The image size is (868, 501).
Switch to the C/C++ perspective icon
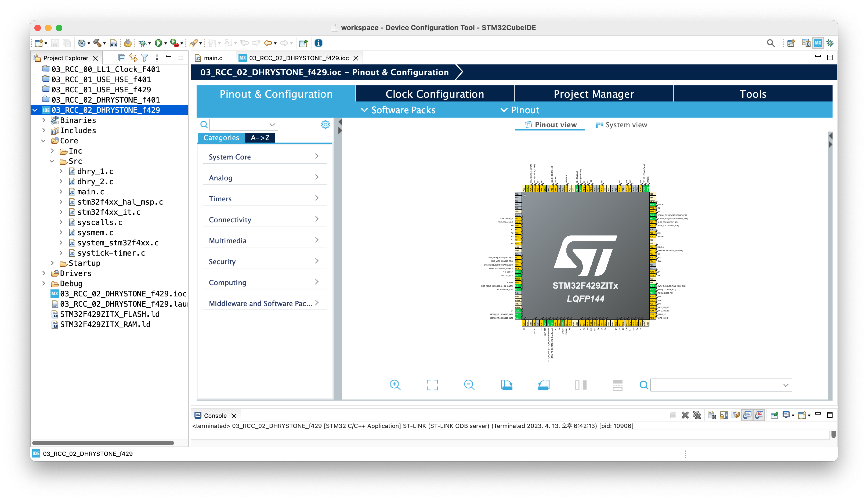tap(806, 43)
